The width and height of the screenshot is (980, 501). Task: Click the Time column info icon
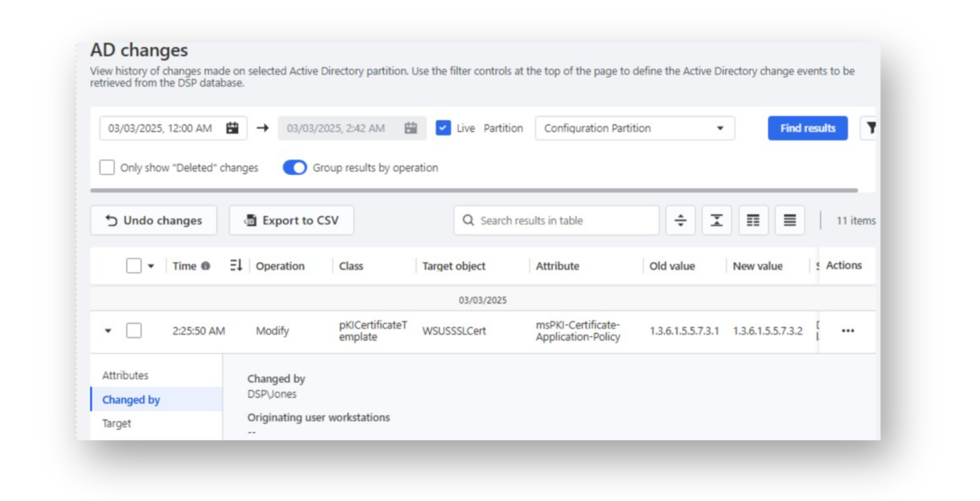click(x=206, y=266)
